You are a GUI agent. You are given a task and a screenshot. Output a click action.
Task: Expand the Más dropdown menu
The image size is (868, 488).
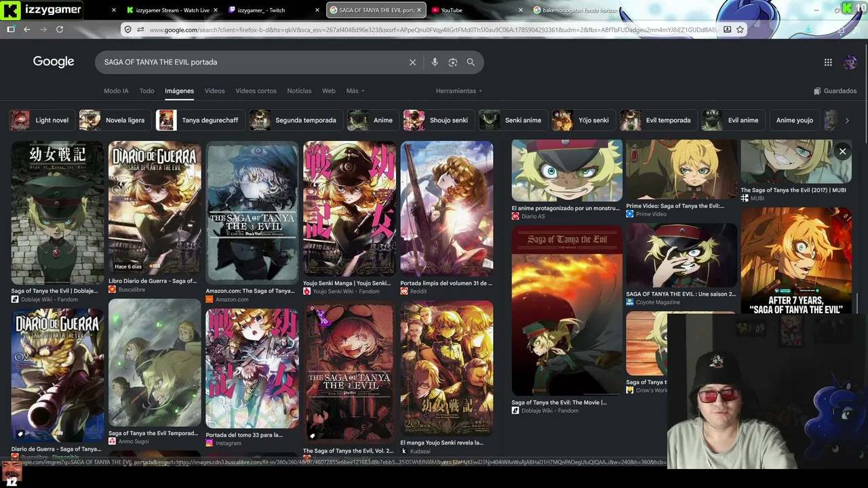pyautogui.click(x=355, y=91)
